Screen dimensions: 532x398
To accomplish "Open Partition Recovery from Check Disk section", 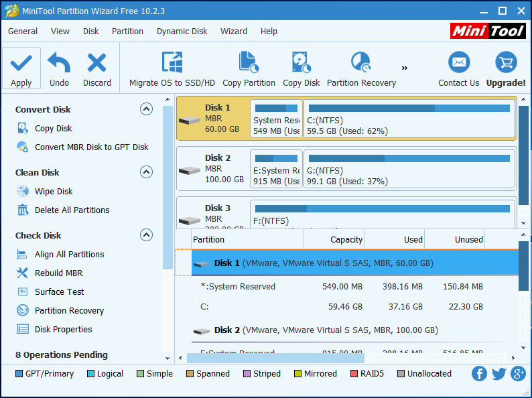I will click(x=61, y=310).
